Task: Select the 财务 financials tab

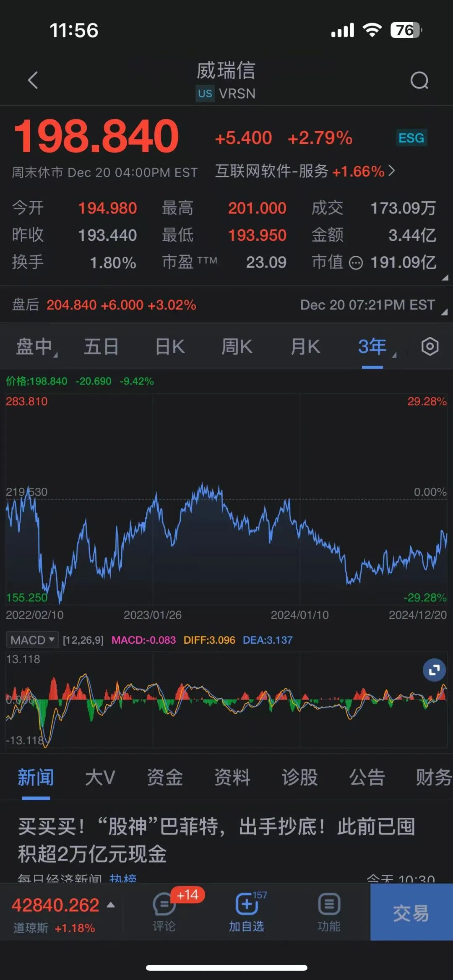Action: [434, 777]
